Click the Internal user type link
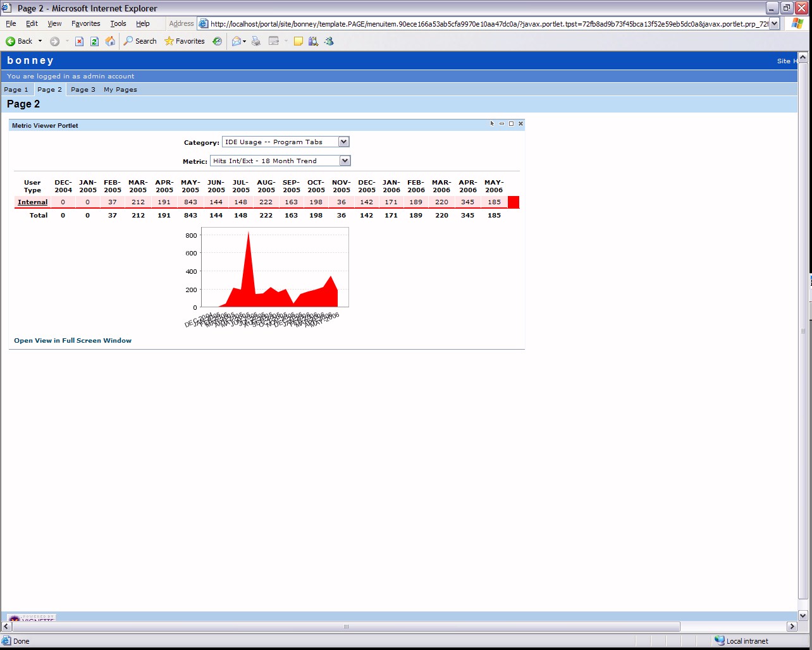Viewport: 812px width, 650px height. (x=32, y=202)
